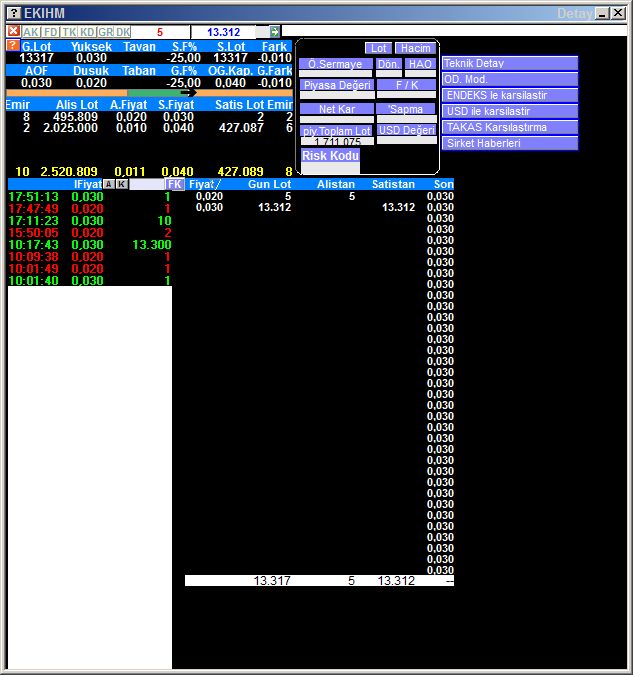Image resolution: width=633 pixels, height=675 pixels.
Task: Click the orange-green buy/sell ratio bar
Action: [x=149, y=93]
